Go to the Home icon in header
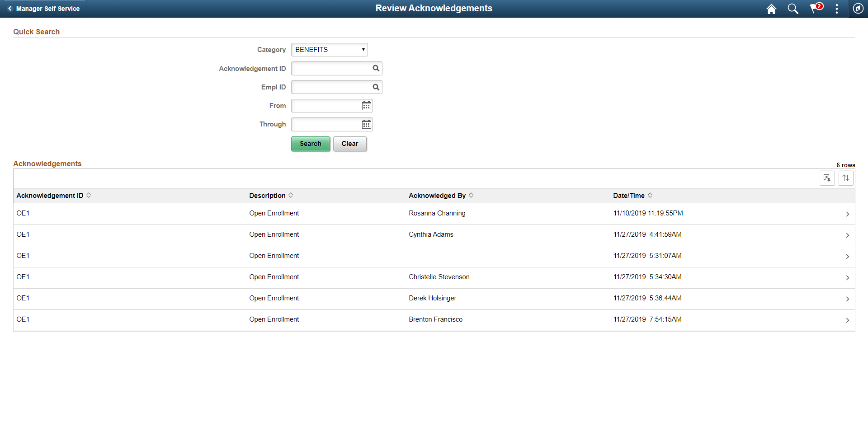The image size is (868, 421). [x=771, y=9]
